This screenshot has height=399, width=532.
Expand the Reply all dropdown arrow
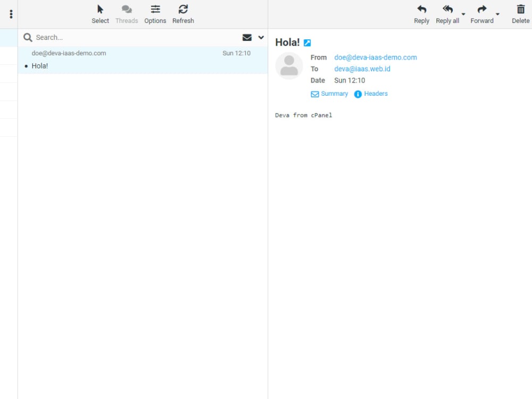[463, 14]
